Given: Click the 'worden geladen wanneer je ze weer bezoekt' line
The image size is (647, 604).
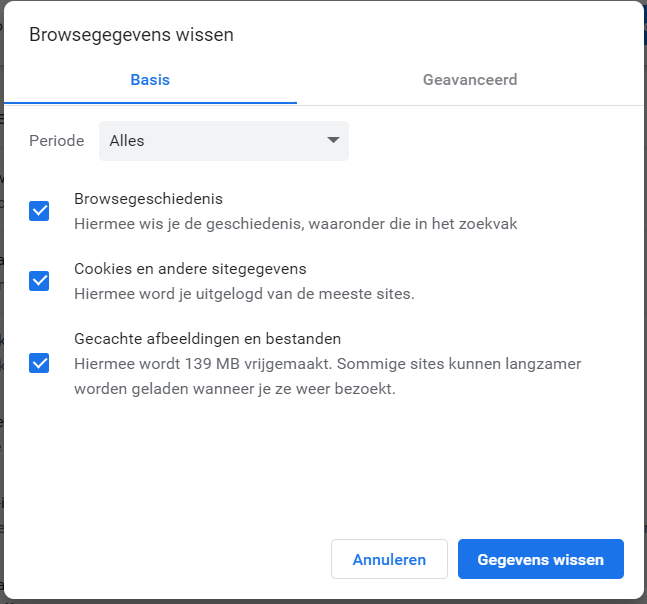Looking at the screenshot, I should tap(234, 389).
